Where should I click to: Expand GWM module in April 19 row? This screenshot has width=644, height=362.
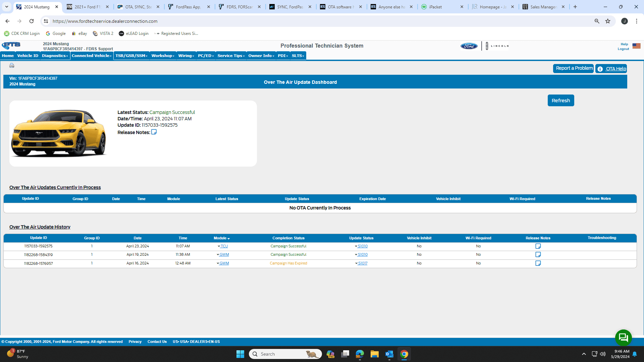[x=223, y=254]
